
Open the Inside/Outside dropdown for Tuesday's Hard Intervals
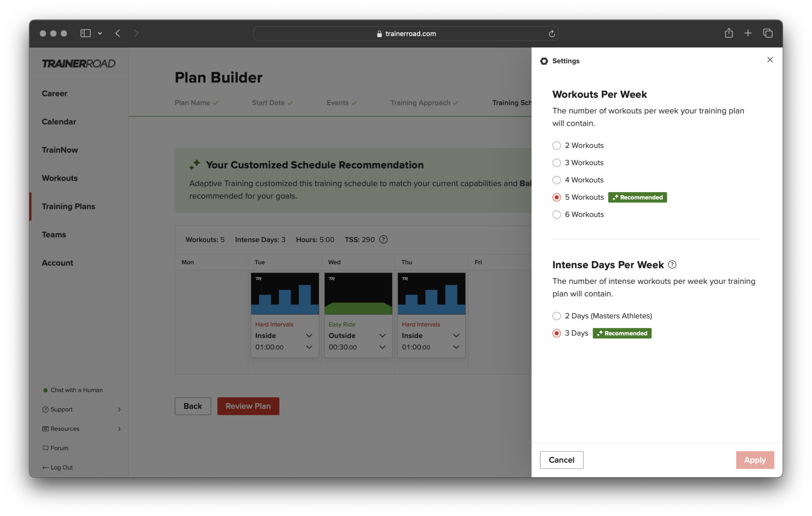309,335
